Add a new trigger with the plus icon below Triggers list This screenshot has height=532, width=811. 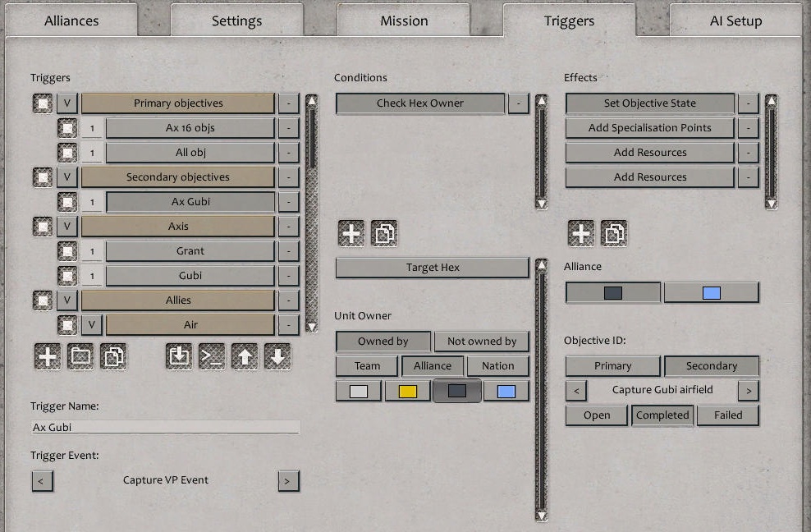48,356
